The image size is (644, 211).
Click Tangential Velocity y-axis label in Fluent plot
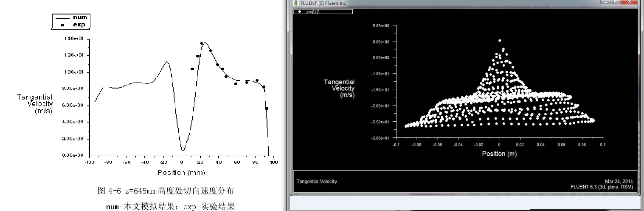click(339, 88)
